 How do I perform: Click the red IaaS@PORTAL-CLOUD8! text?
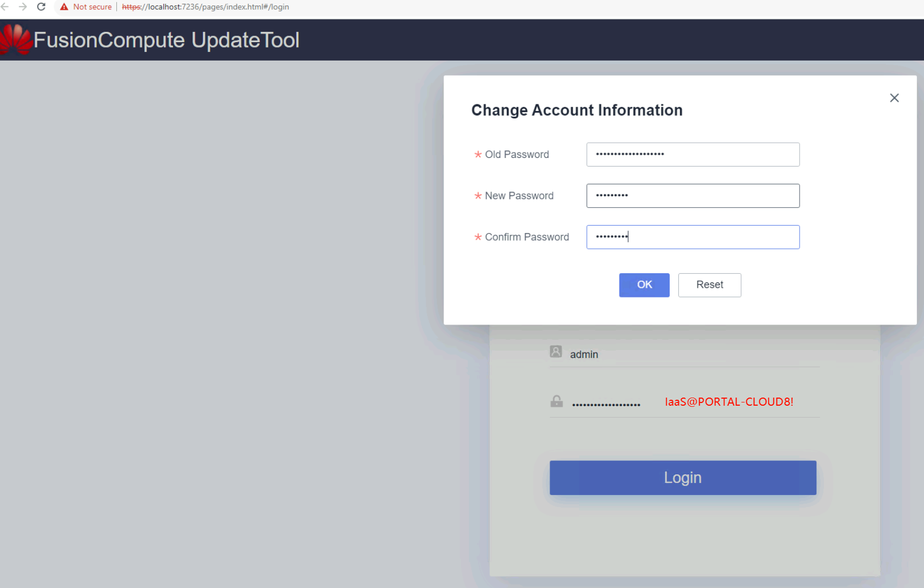coord(729,402)
